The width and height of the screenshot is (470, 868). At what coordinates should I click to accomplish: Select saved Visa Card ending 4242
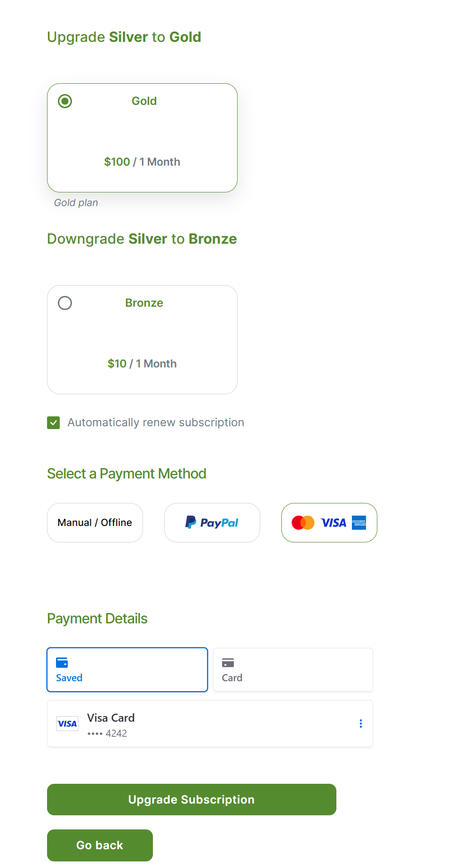coord(210,724)
